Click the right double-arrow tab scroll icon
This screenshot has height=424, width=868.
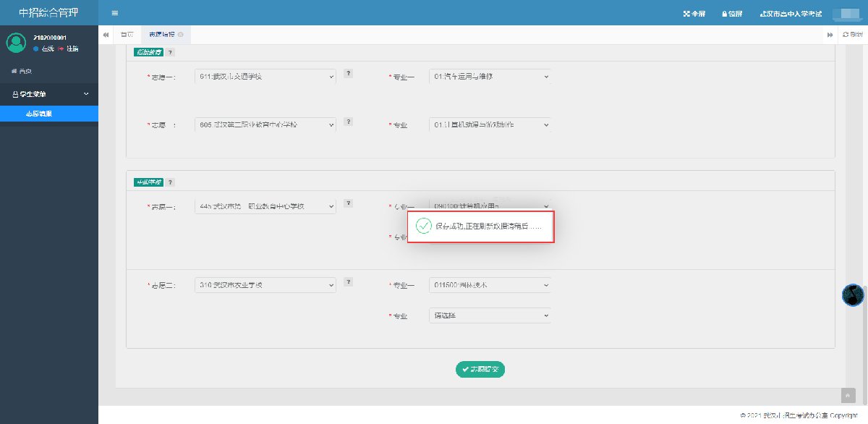[831, 35]
